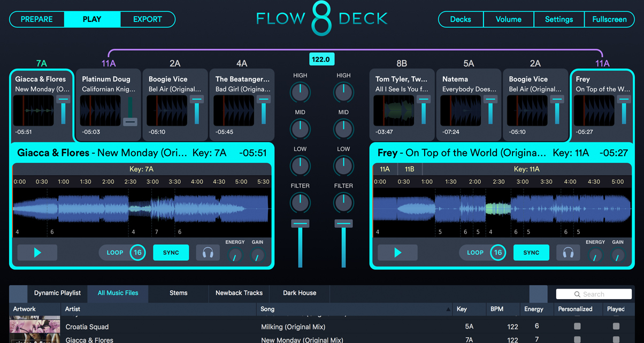The height and width of the screenshot is (343, 644).
Task: Click the right deck GAIN knob
Action: tap(618, 256)
